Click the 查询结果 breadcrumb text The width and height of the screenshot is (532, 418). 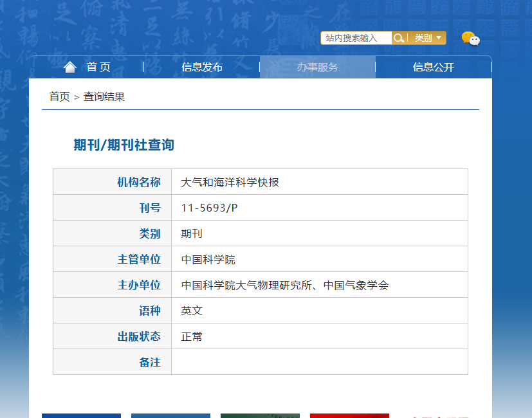(x=104, y=96)
